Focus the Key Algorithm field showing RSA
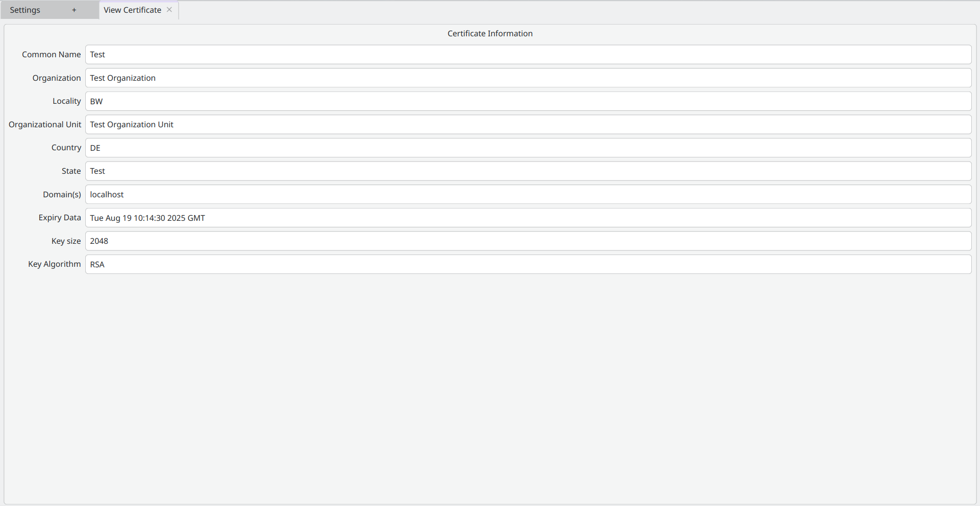The width and height of the screenshot is (980, 506). [x=528, y=264]
